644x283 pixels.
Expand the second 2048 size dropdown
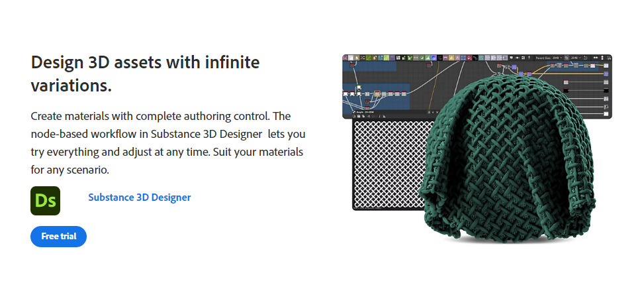(575, 58)
